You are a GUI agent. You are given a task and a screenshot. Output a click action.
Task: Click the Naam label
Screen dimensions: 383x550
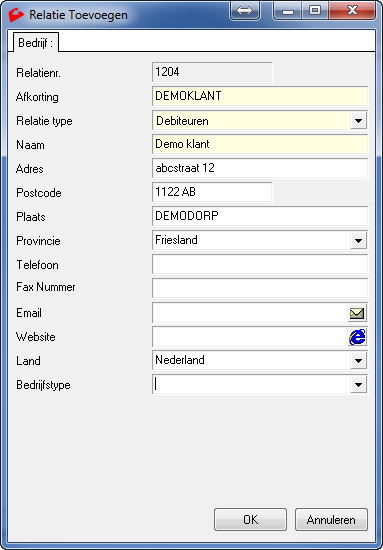tap(30, 145)
